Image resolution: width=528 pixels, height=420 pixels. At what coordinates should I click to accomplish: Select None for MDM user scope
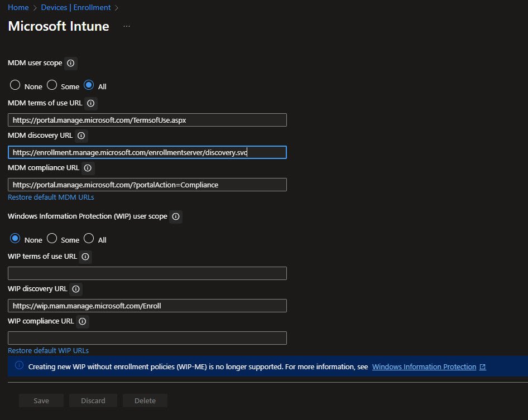pos(16,86)
